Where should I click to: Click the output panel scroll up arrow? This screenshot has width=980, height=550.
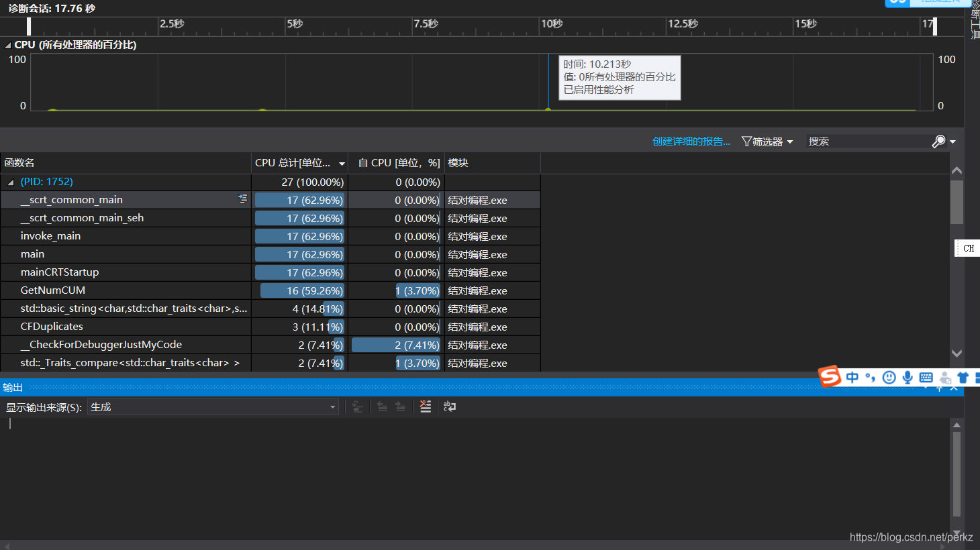(x=957, y=425)
